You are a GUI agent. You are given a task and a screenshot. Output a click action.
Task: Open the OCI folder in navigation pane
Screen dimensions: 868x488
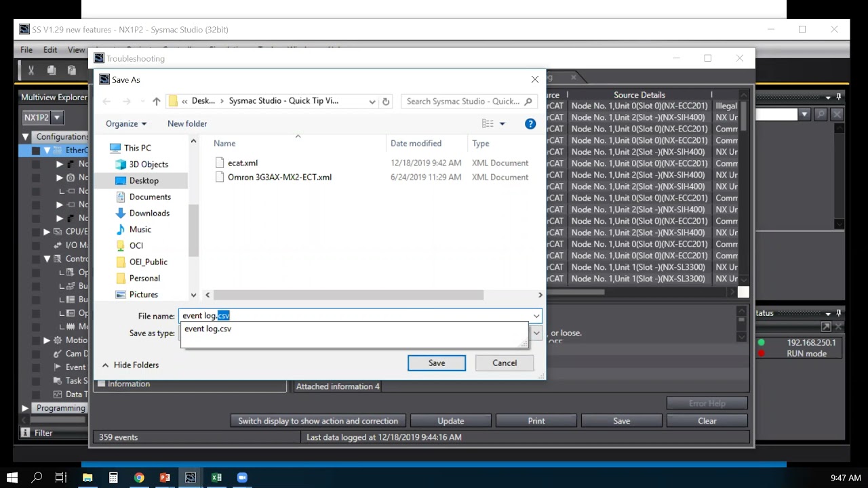[x=136, y=245]
